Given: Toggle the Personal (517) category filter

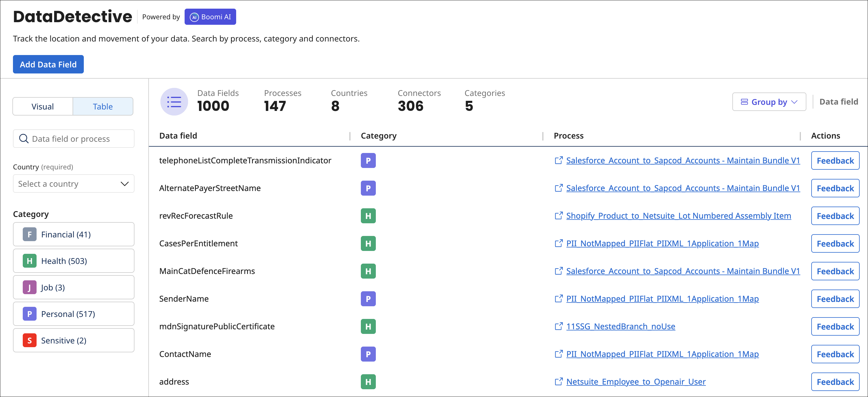Looking at the screenshot, I should (x=68, y=314).
